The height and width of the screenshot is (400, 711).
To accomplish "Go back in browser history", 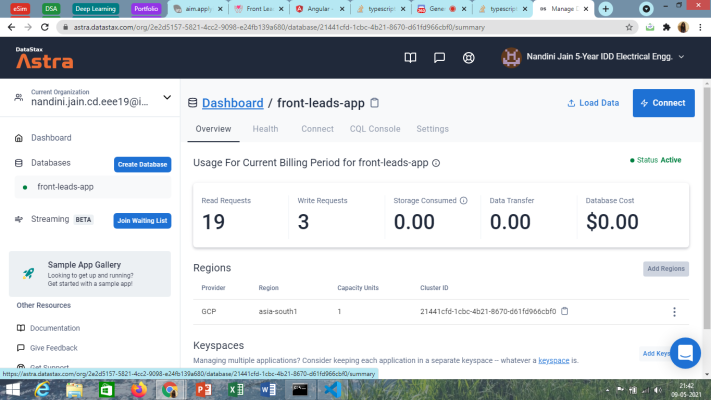I will pos(11,27).
